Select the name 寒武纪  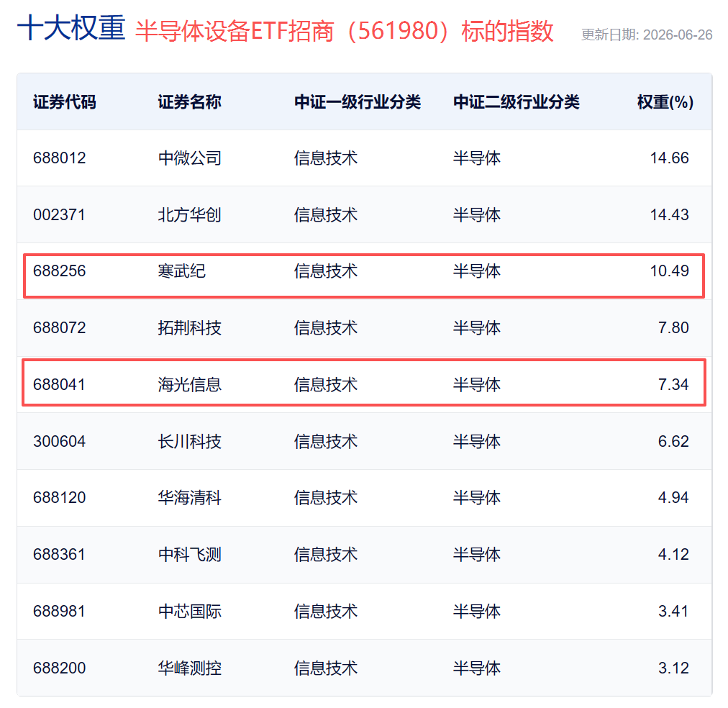[x=181, y=271]
